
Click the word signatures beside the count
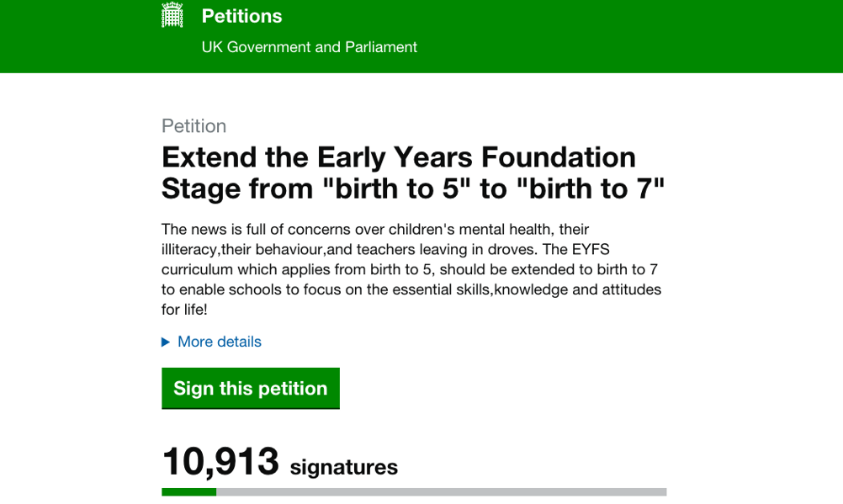(344, 467)
